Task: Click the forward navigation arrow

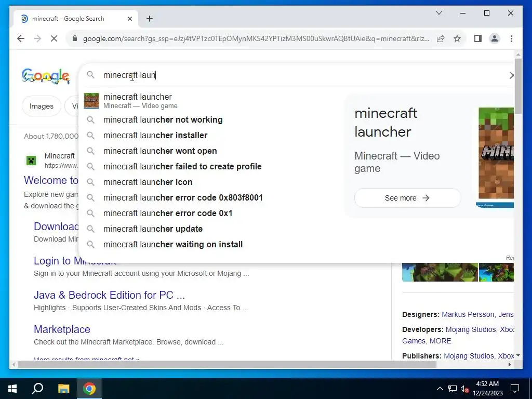Action: (37, 38)
